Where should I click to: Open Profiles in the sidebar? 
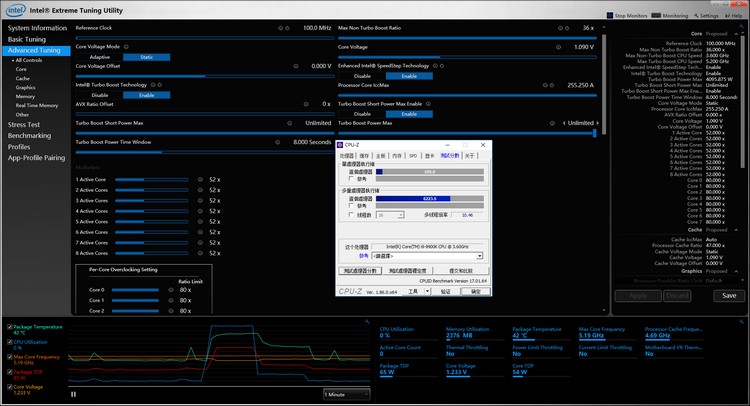19,147
